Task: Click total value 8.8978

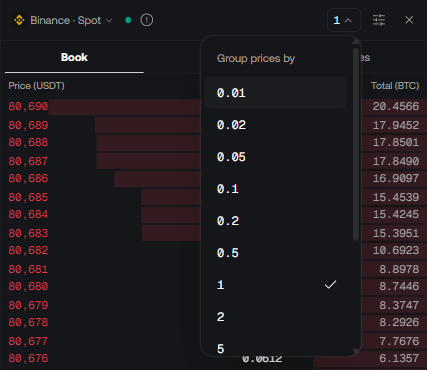Action: (399, 269)
